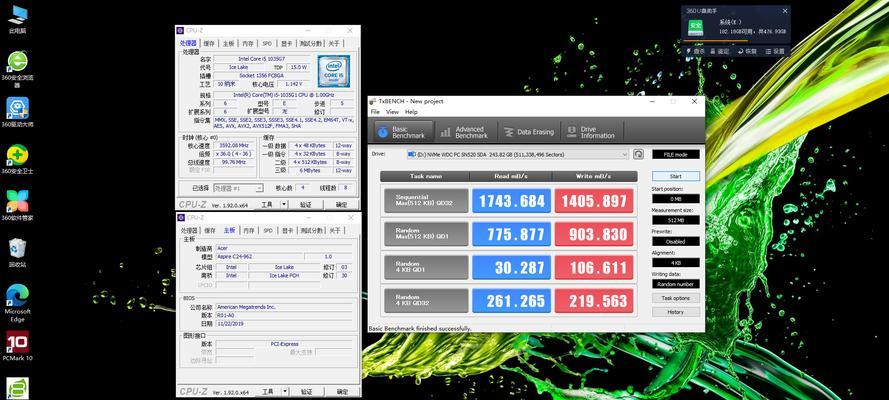Viewport: 889px width, 400px height.
Task: Click the sequential read value 1743.684
Action: coord(511,201)
